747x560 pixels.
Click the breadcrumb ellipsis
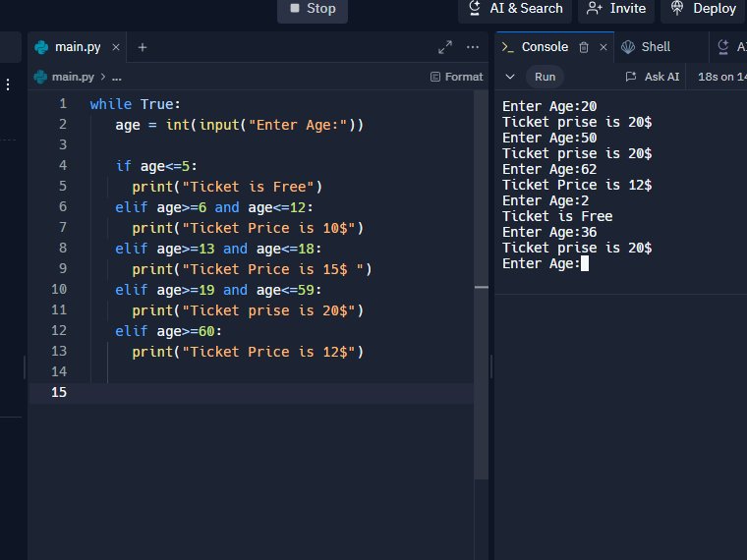[117, 78]
